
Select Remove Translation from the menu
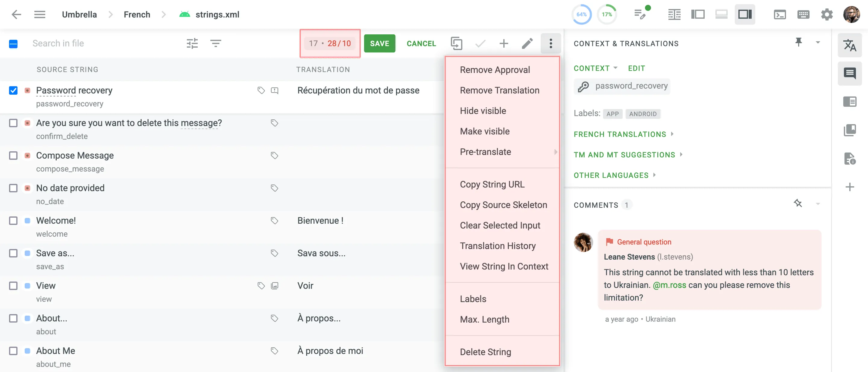(499, 90)
